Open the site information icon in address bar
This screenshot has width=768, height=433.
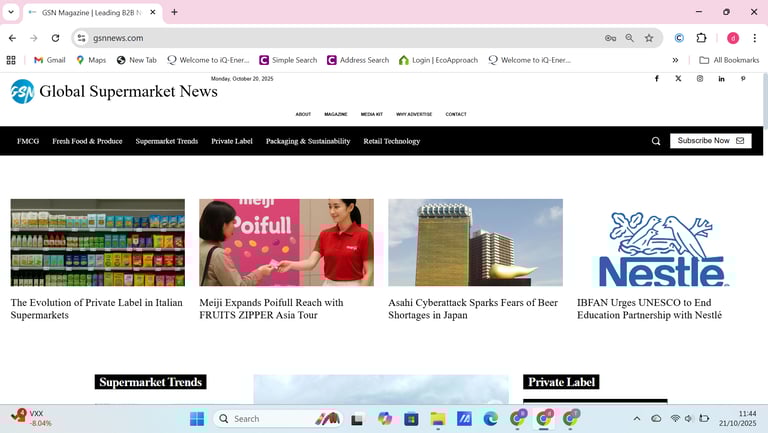tap(81, 38)
